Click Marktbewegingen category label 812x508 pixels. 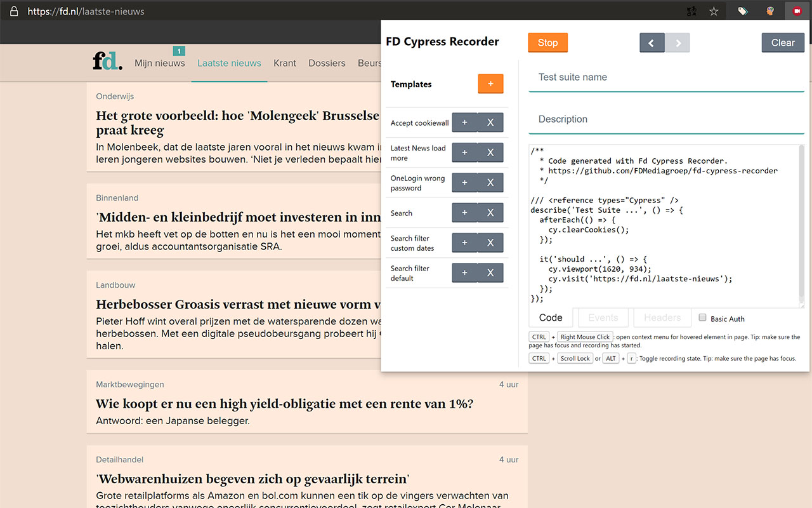click(x=130, y=385)
